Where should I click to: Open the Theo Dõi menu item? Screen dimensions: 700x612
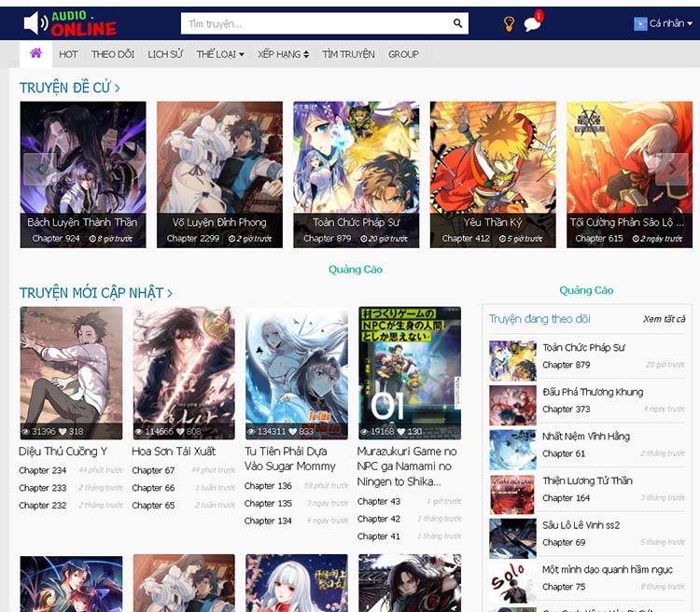pyautogui.click(x=113, y=54)
